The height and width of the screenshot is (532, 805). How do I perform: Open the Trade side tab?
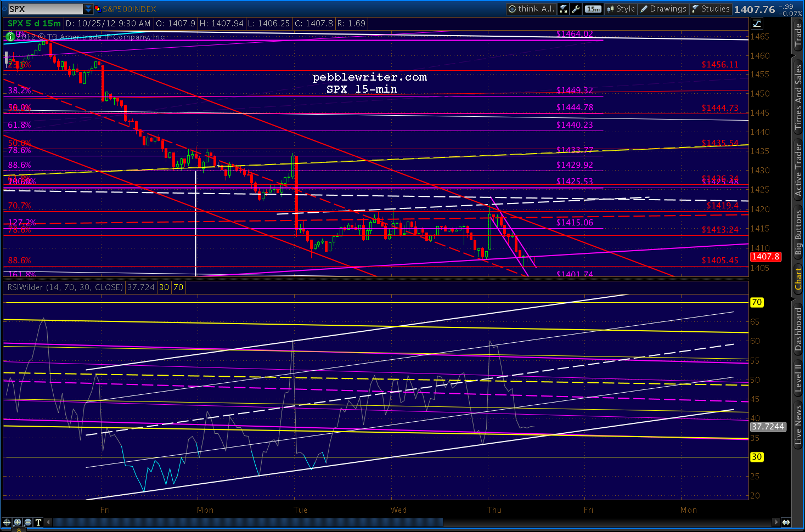point(798,34)
